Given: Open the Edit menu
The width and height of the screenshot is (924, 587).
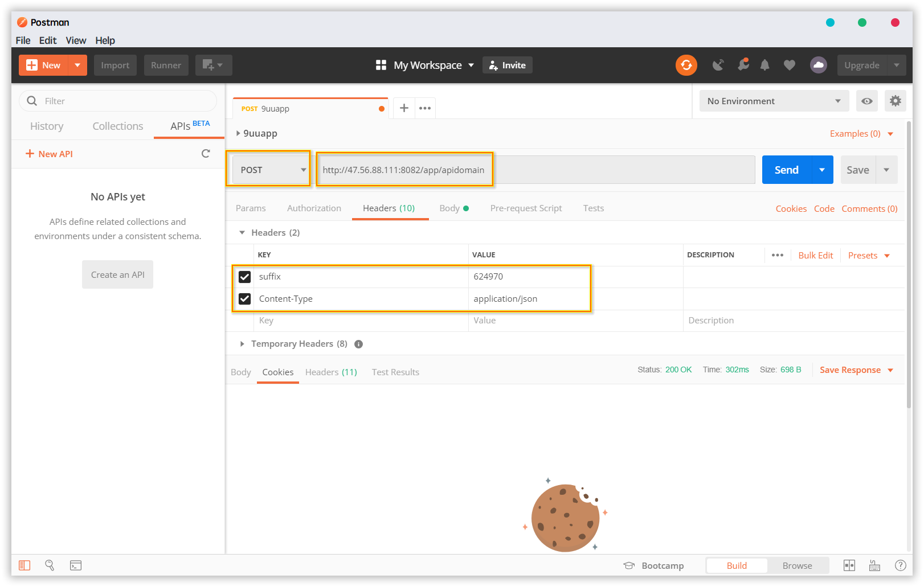Looking at the screenshot, I should (48, 40).
